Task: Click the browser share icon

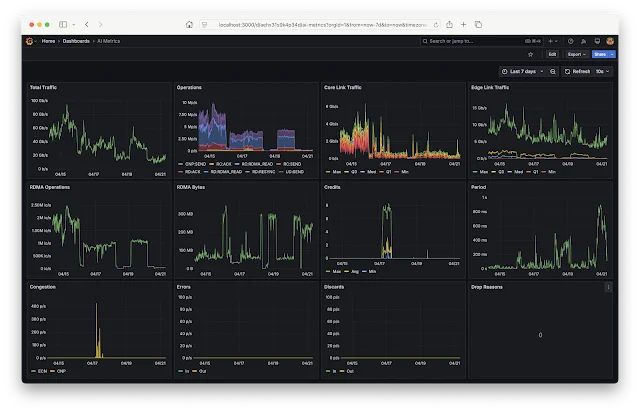Action: tap(449, 24)
